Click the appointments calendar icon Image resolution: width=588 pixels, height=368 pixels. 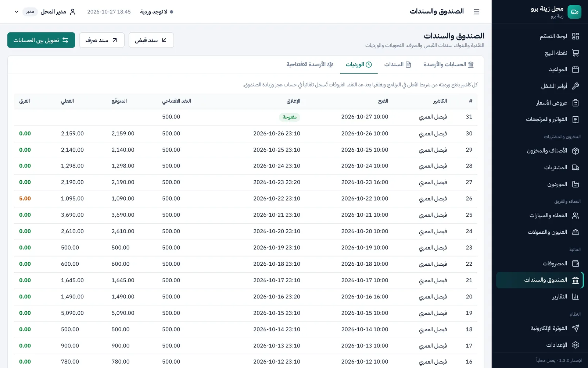point(576,70)
